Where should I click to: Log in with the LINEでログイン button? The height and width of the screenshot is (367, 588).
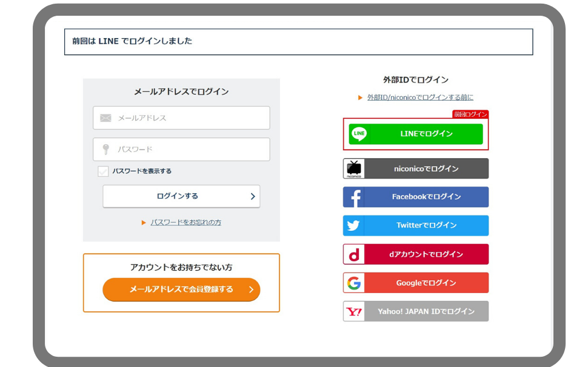click(x=416, y=134)
